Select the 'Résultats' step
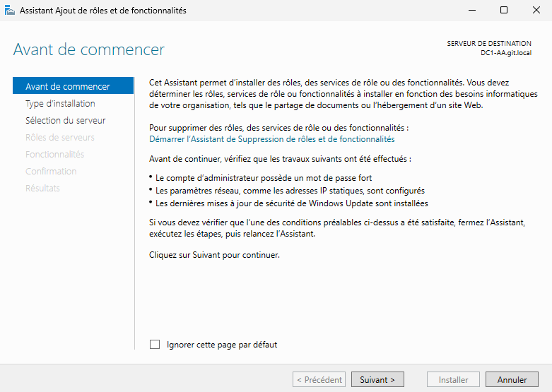The width and height of the screenshot is (552, 392). pyautogui.click(x=42, y=188)
